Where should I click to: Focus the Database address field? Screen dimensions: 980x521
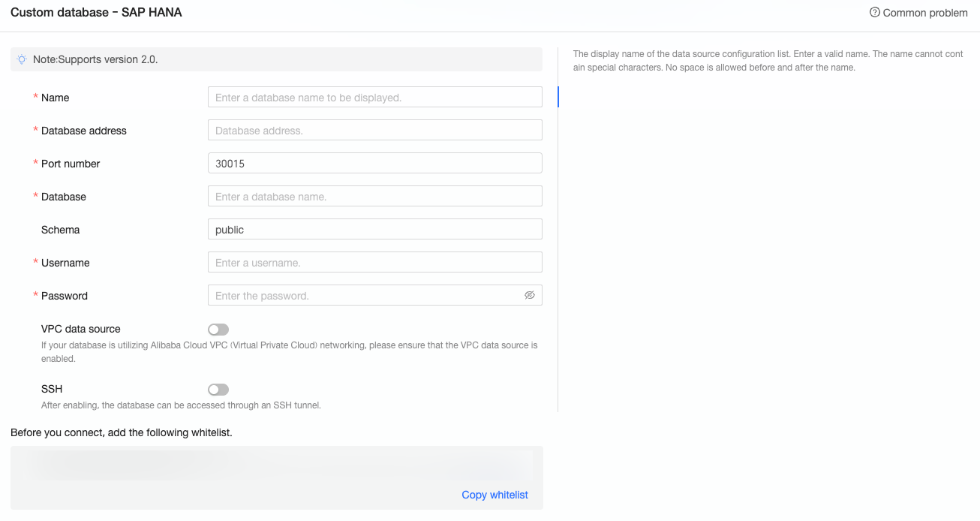pyautogui.click(x=375, y=130)
